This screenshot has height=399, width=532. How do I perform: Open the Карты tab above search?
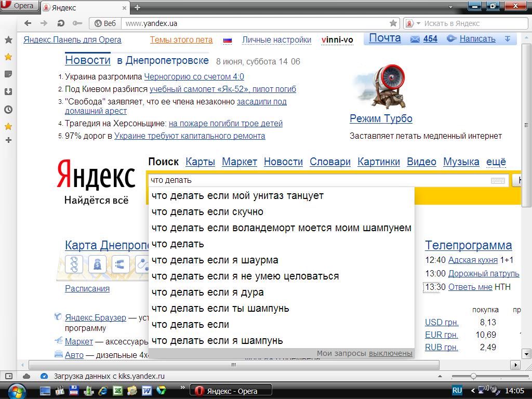pos(200,162)
